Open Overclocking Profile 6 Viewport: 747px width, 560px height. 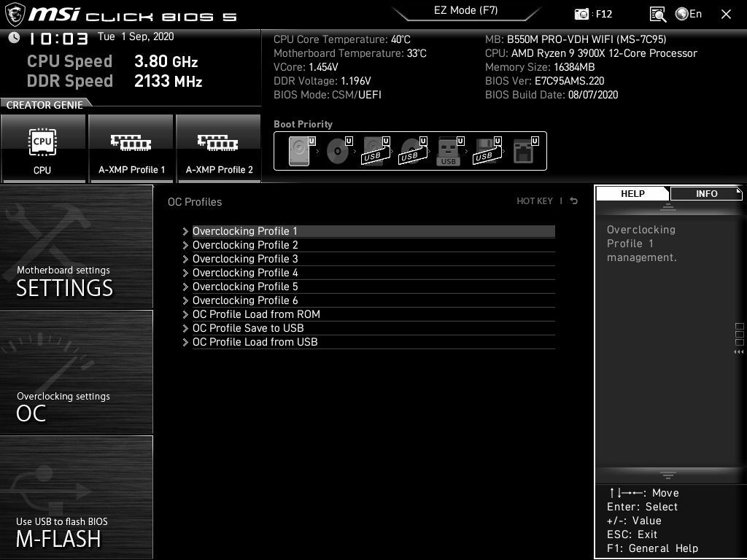[373, 300]
